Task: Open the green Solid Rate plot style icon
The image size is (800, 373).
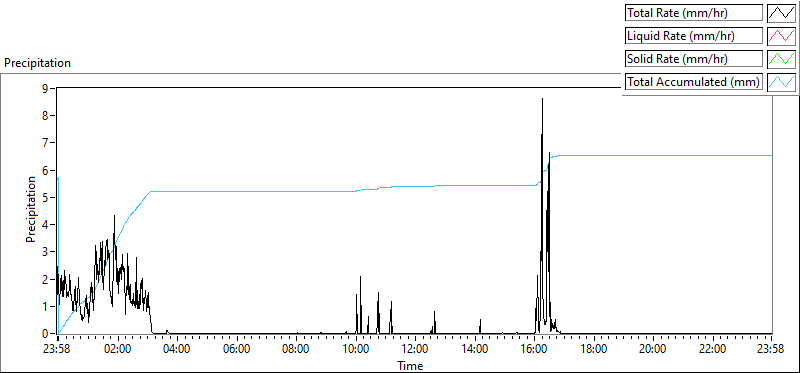Action: 782,59
